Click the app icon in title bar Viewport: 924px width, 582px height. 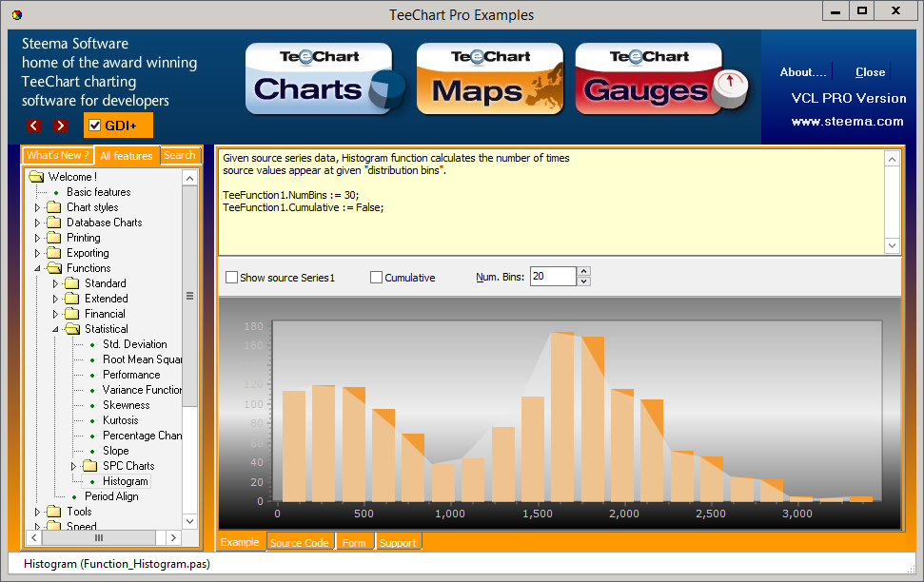(x=17, y=14)
